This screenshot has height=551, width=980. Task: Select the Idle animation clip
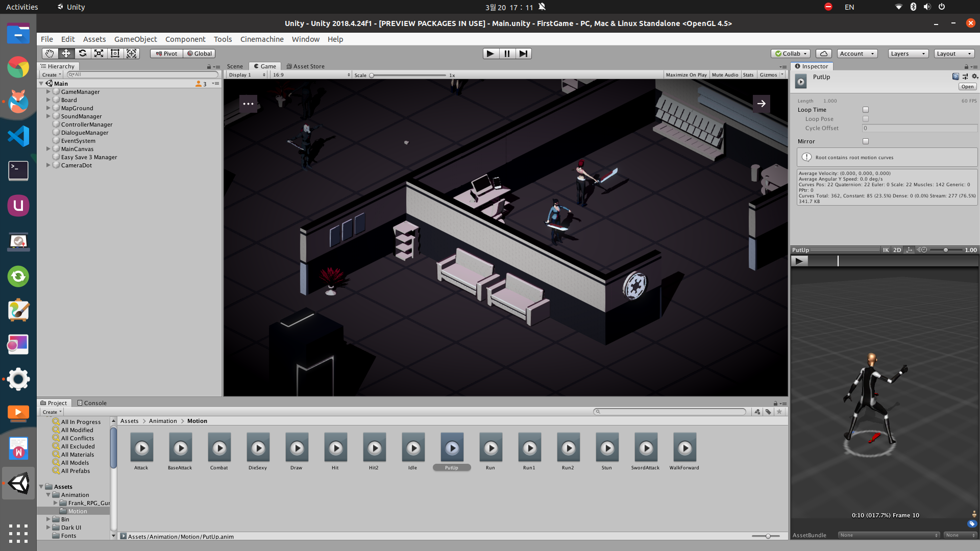coord(413,452)
